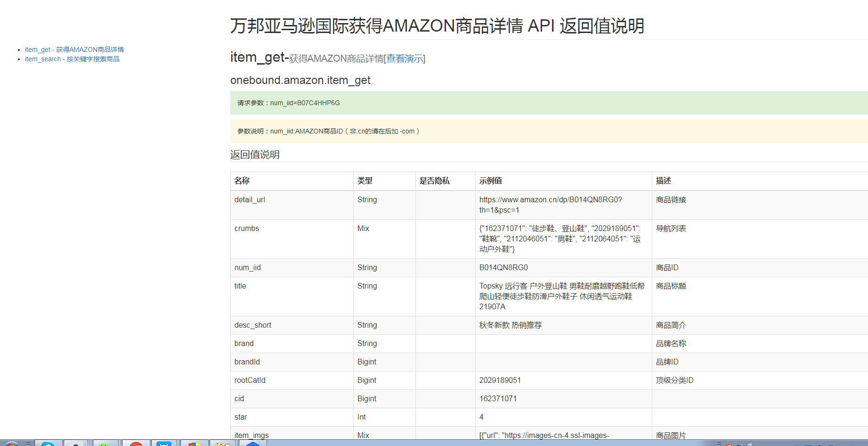Click the onebound.amazon.item_get heading
This screenshot has width=868, height=446.
tap(300, 80)
